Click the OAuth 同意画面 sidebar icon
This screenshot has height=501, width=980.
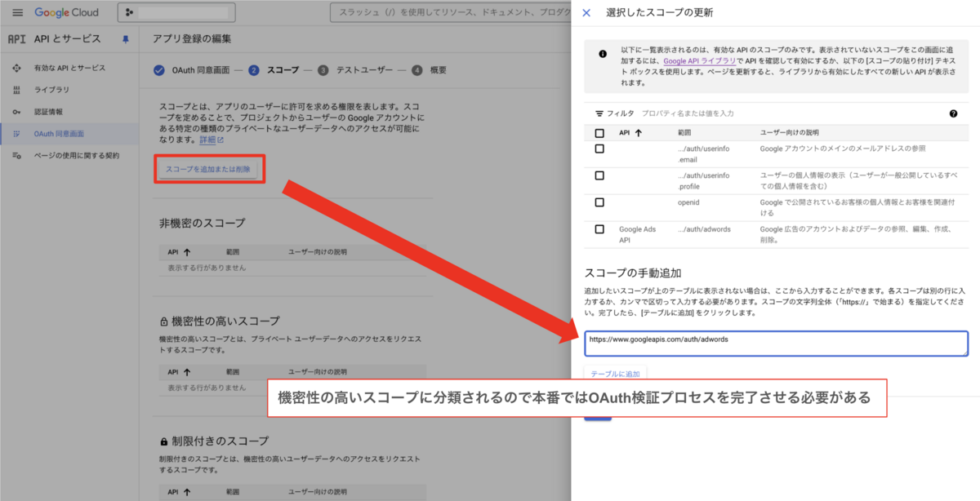point(17,134)
